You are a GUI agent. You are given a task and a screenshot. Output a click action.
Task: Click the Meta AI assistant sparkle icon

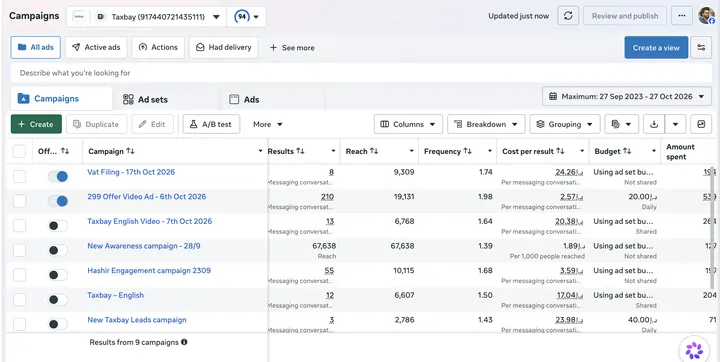click(694, 350)
